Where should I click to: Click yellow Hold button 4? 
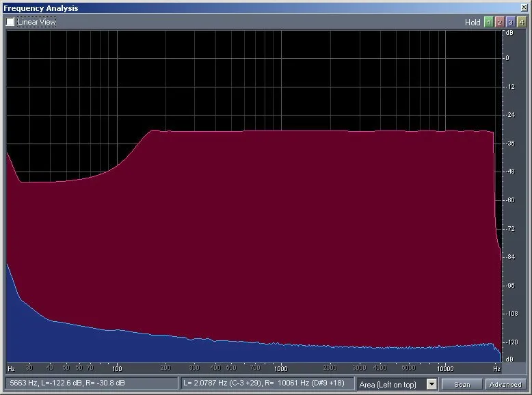coord(522,22)
